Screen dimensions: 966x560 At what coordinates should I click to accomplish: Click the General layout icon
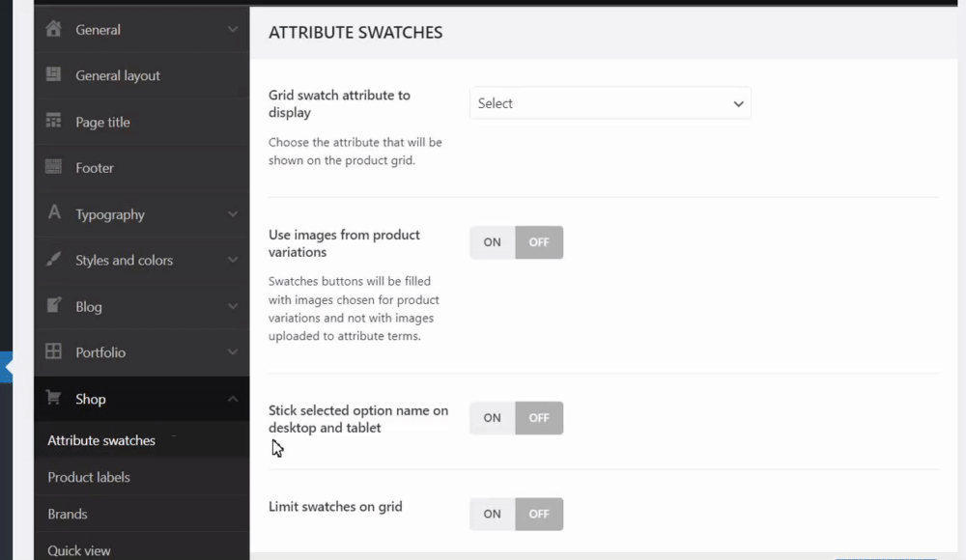point(54,75)
